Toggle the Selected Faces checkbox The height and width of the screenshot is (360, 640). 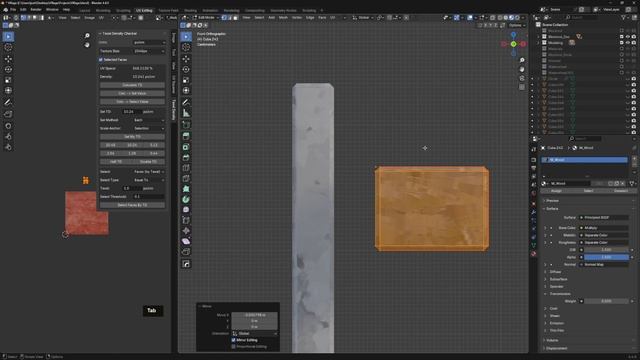coord(101,60)
